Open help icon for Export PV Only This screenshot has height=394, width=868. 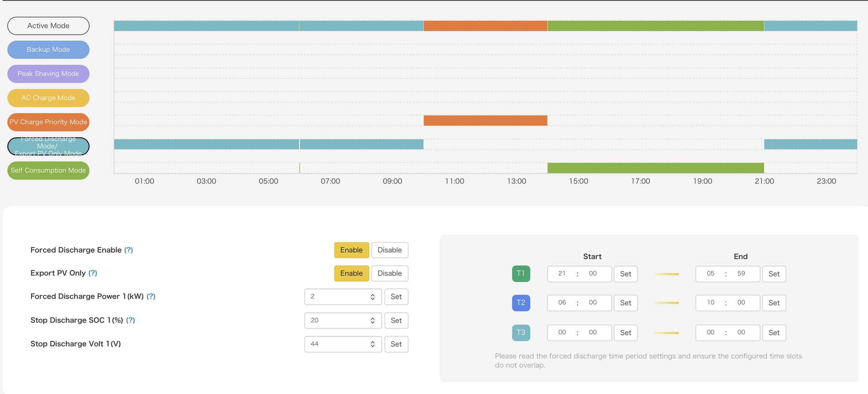pyautogui.click(x=93, y=273)
